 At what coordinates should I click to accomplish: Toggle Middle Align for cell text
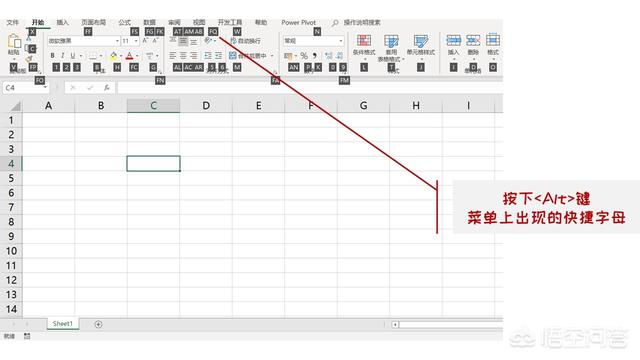coord(183,41)
